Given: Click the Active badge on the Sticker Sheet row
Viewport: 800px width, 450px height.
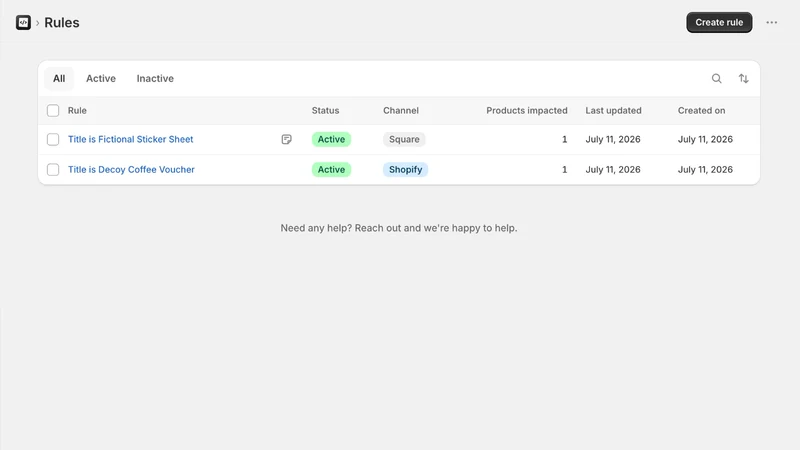Looking at the screenshot, I should [x=331, y=139].
